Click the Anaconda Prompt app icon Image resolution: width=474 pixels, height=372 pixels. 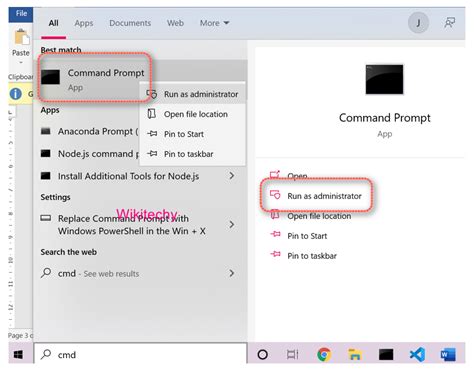coord(46,131)
